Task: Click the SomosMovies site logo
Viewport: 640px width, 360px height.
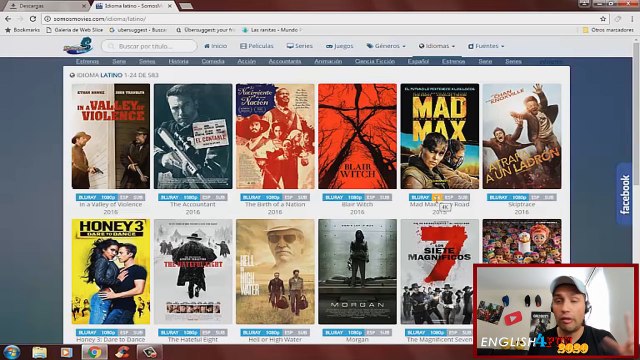Action: (x=78, y=46)
